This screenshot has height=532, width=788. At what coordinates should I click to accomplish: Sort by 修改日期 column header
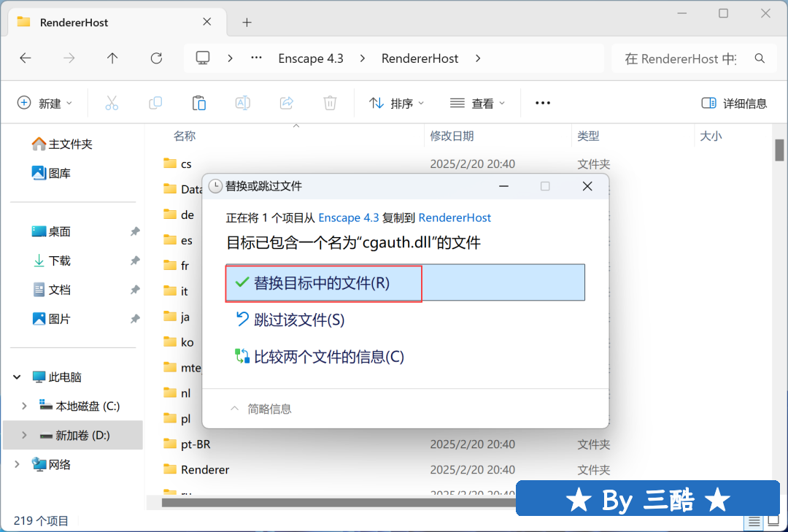click(452, 136)
